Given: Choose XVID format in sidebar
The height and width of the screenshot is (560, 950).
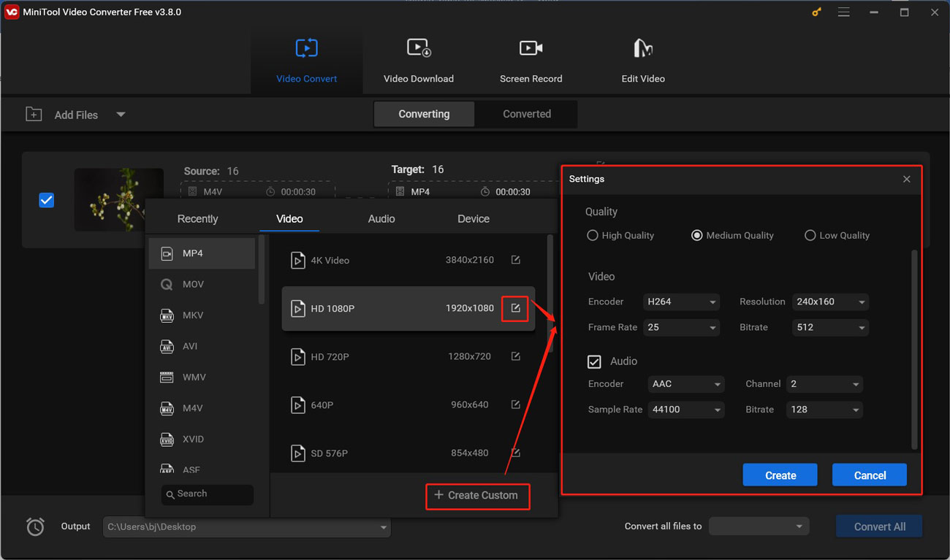Looking at the screenshot, I should [x=202, y=439].
